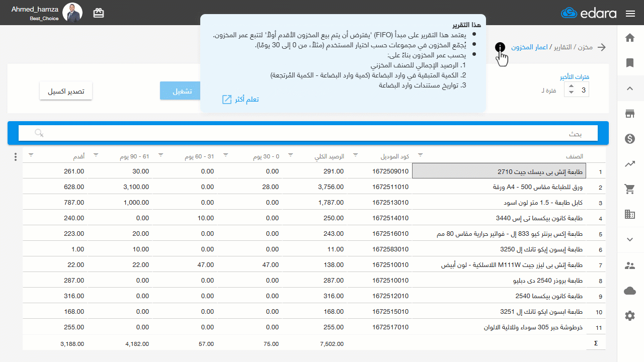This screenshot has height=362, width=644.
Task: Open settings gear in sidebar
Action: point(629,316)
